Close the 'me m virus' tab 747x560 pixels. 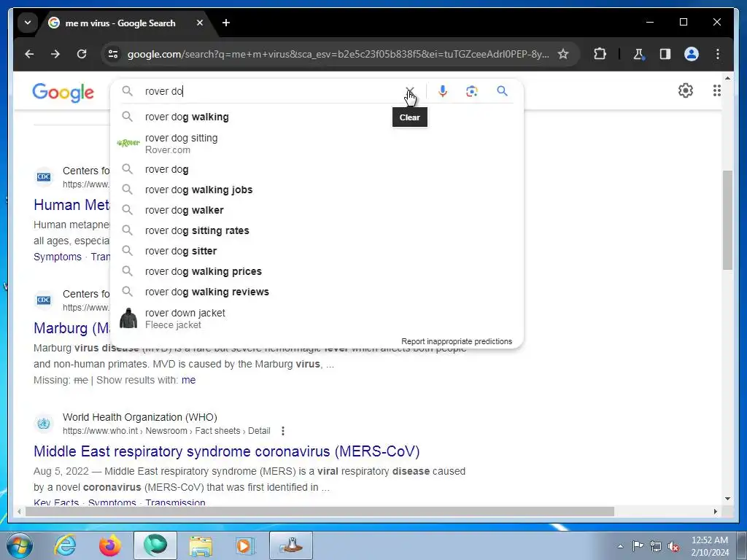200,23
